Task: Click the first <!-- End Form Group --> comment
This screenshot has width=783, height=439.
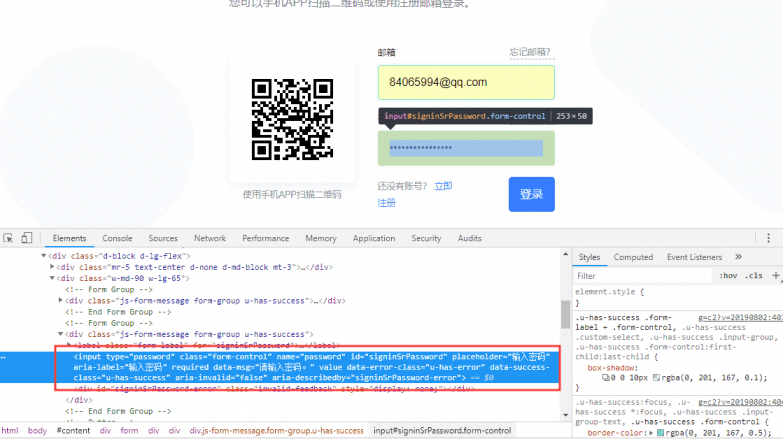Action: click(118, 312)
